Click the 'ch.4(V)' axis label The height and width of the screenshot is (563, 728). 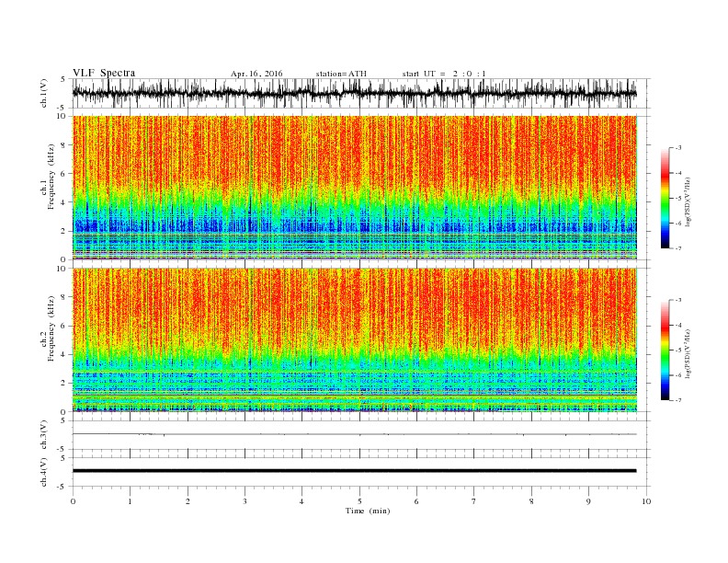43,472
